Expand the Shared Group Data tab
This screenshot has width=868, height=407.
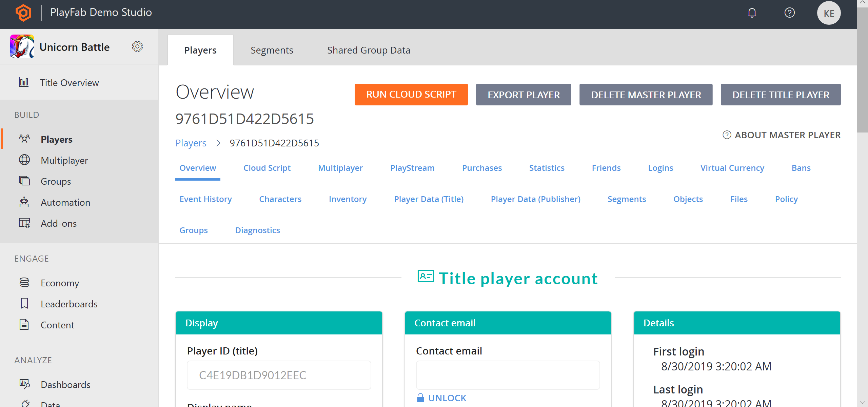[x=368, y=50]
